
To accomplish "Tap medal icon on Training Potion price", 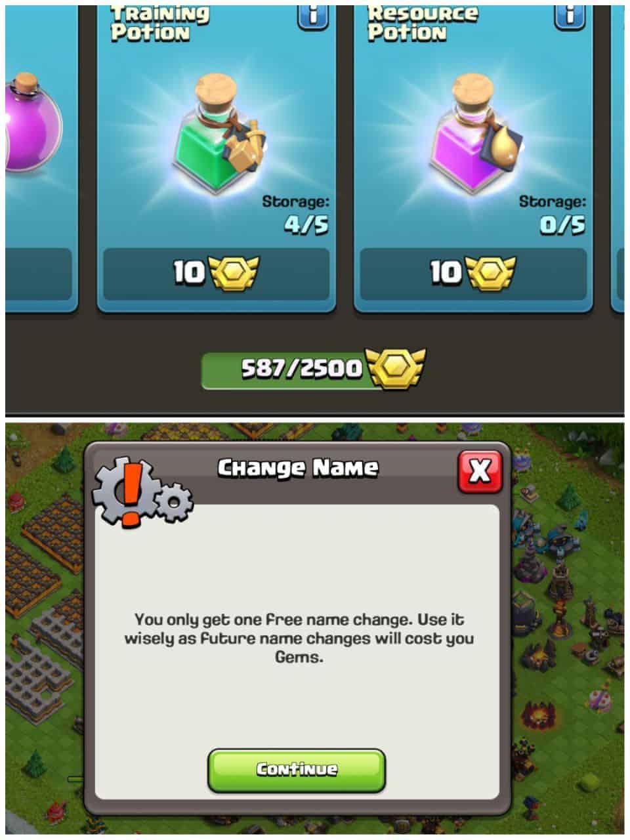I will [x=234, y=272].
